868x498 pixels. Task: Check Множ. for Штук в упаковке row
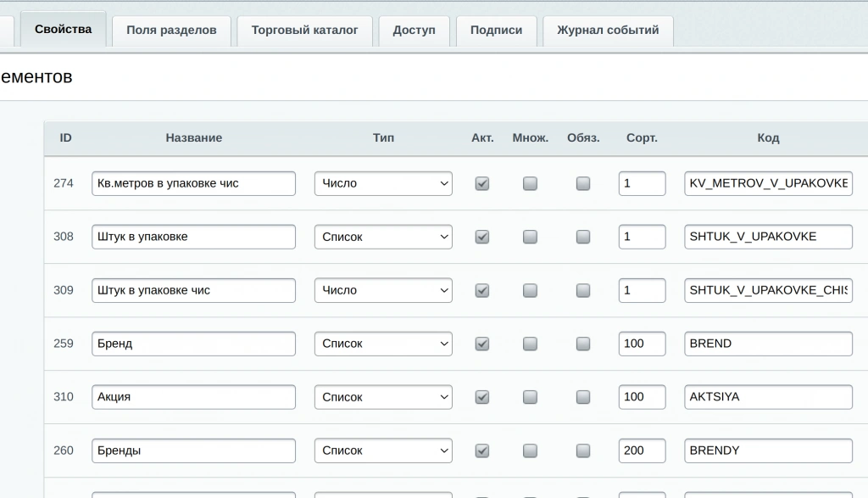(x=530, y=237)
